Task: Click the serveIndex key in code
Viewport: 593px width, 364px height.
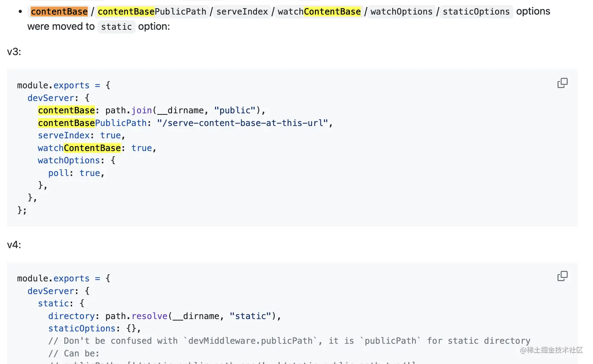Action: (64, 136)
